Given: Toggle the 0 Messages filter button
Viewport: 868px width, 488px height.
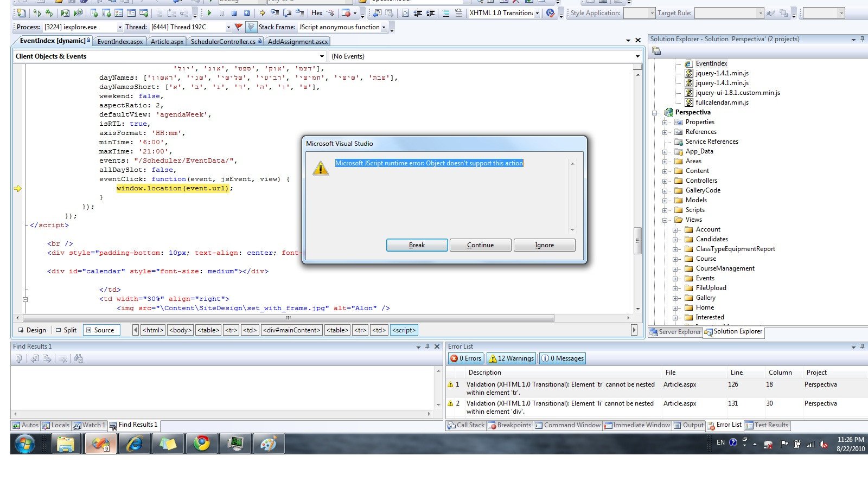Looking at the screenshot, I should tap(563, 358).
